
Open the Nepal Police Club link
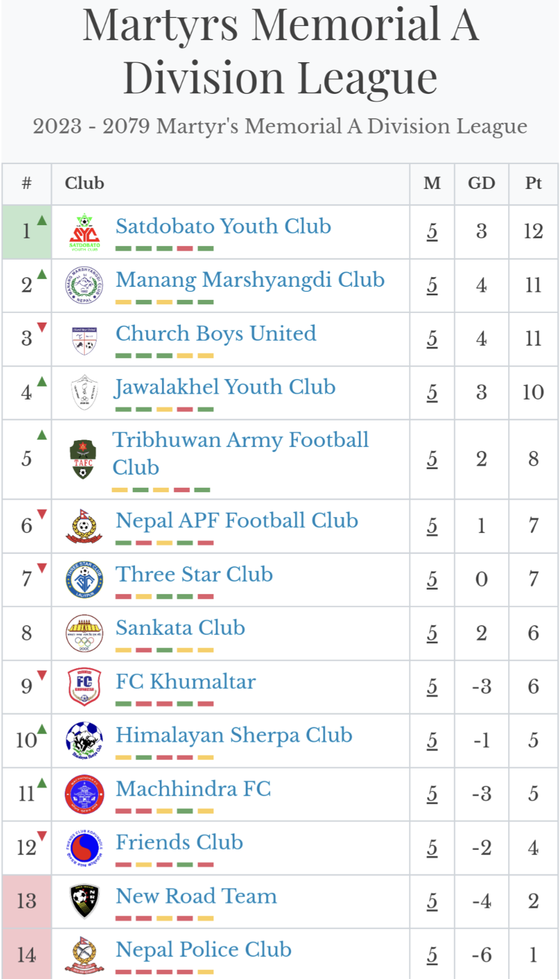tap(203, 950)
